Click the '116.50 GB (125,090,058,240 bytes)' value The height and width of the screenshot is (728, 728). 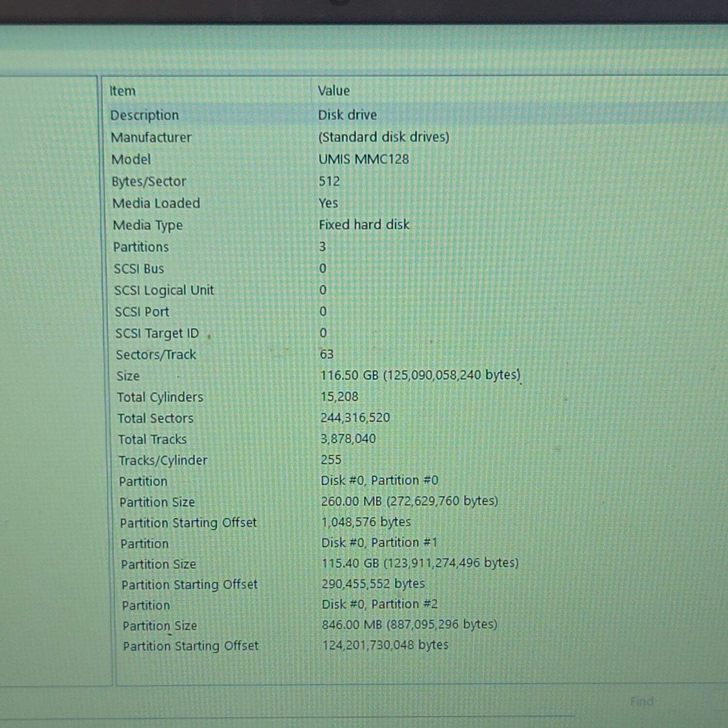tap(420, 375)
